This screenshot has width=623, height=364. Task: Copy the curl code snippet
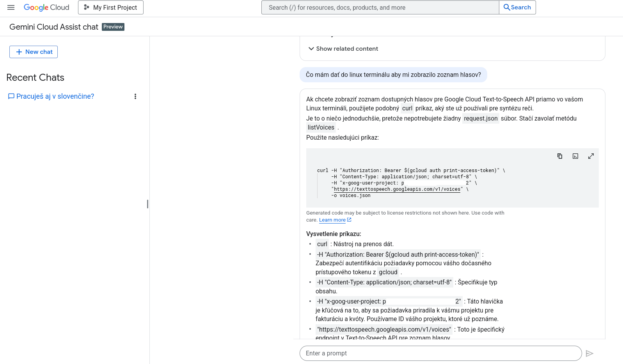click(560, 156)
